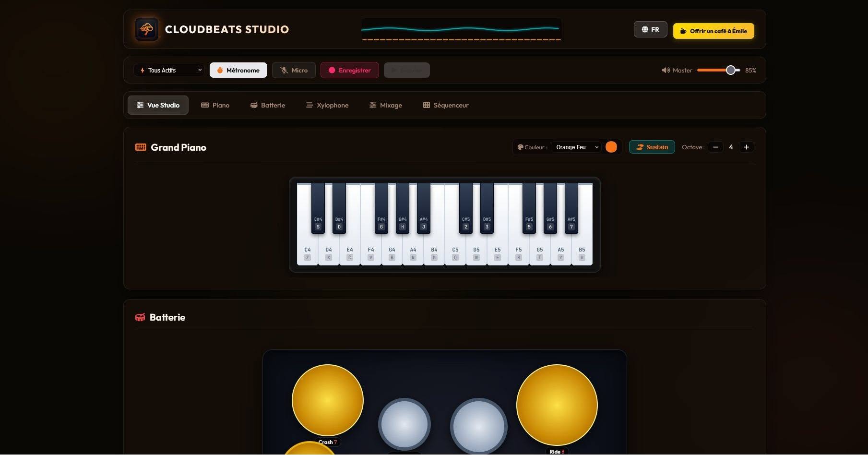Switch to the Xylophone tab

327,105
